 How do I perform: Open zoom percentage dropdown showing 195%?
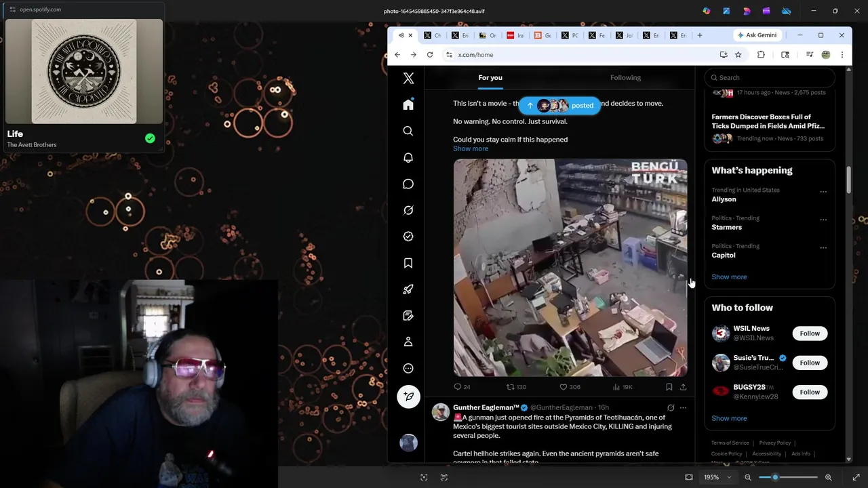(717, 477)
